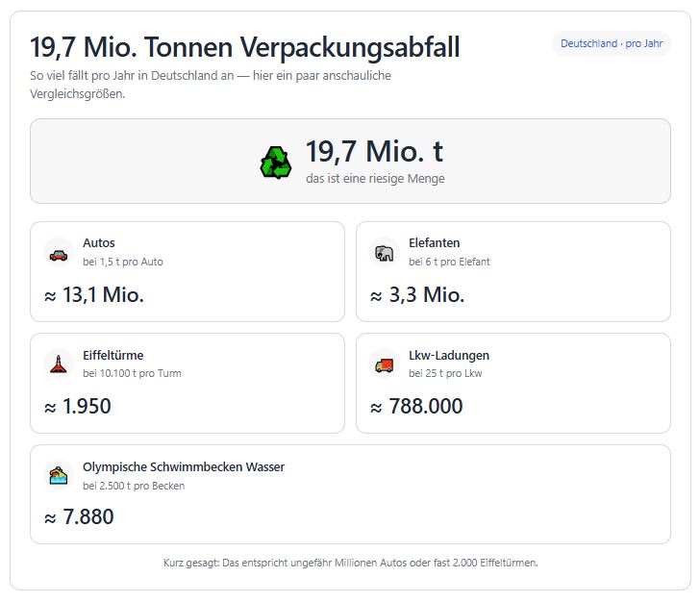
Task: Click the Eiffeltürme card heading
Action: [x=113, y=355]
